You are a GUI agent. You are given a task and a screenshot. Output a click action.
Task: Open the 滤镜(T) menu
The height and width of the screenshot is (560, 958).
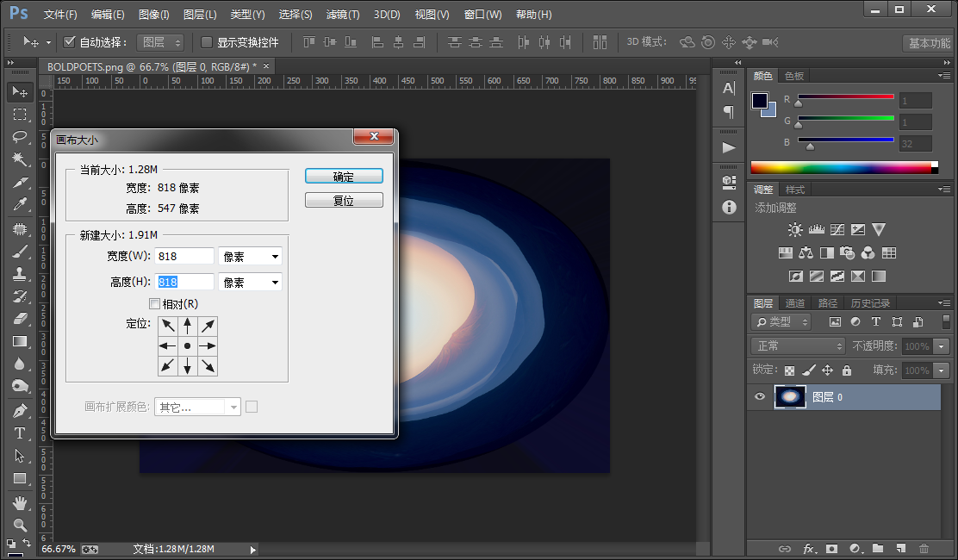point(343,14)
